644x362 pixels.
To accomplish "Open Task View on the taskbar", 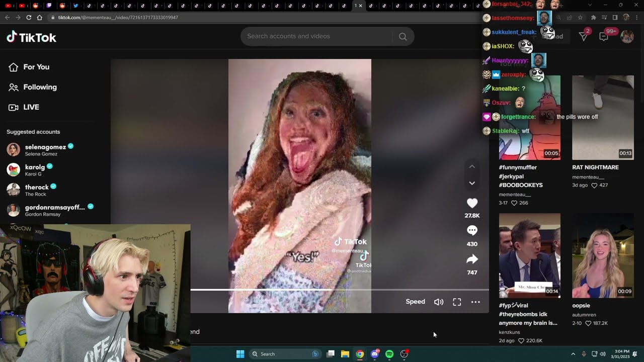I will pyautogui.click(x=331, y=354).
